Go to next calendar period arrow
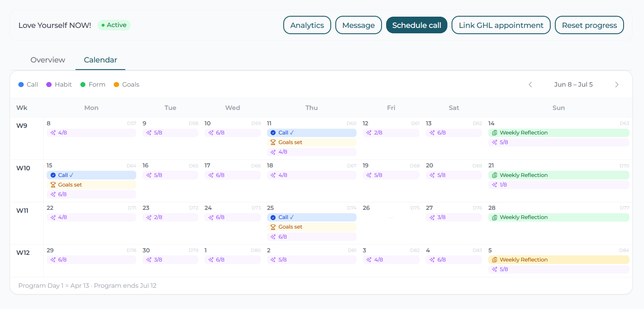The width and height of the screenshot is (644, 309). click(x=617, y=85)
